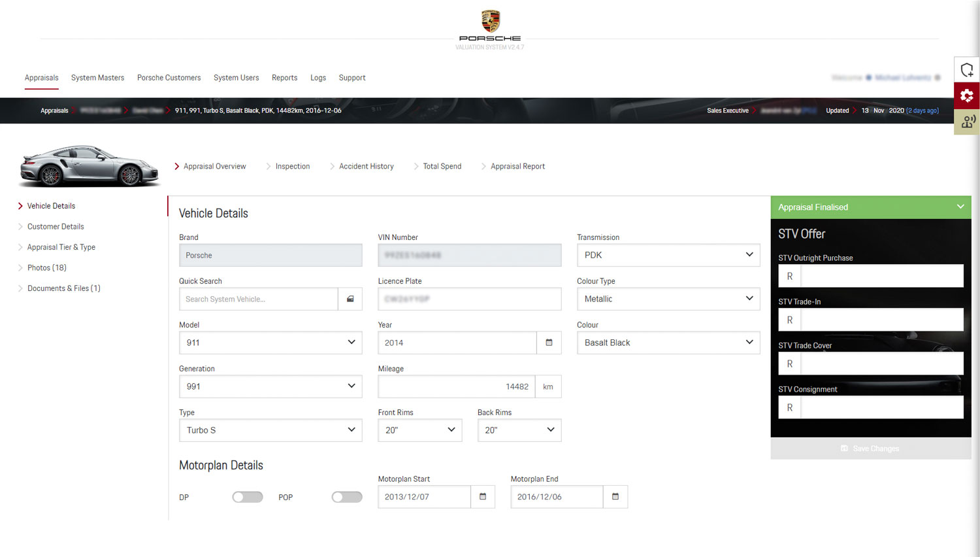Open the System Users menu
Viewport: 980px width, 557px height.
[x=236, y=78]
